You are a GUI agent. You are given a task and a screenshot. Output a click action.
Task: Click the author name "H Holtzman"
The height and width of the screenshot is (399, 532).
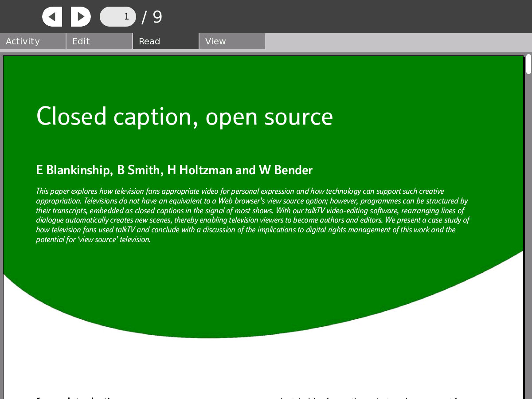(199, 170)
